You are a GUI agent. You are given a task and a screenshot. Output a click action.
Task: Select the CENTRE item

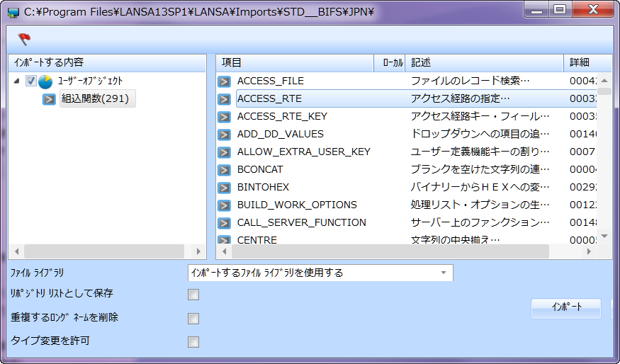tap(257, 240)
